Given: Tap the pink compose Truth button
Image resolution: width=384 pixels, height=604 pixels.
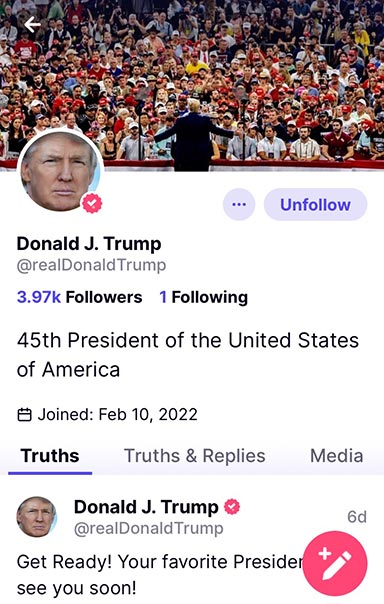Looking at the screenshot, I should pyautogui.click(x=335, y=563).
